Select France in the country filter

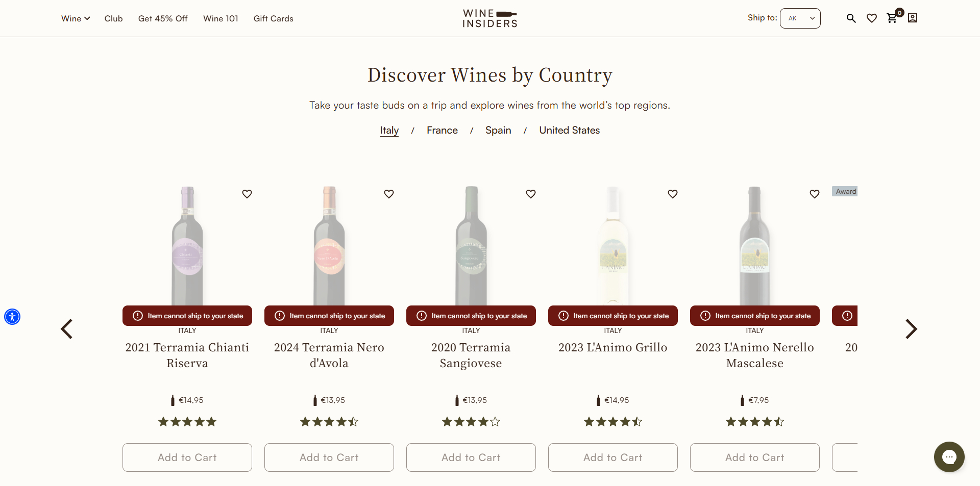(x=442, y=131)
